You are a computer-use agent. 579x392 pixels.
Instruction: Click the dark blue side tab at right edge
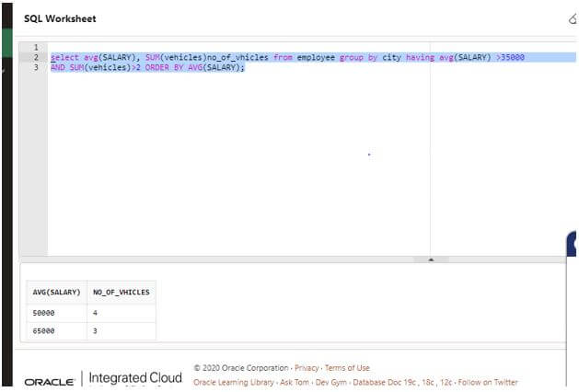(x=572, y=244)
